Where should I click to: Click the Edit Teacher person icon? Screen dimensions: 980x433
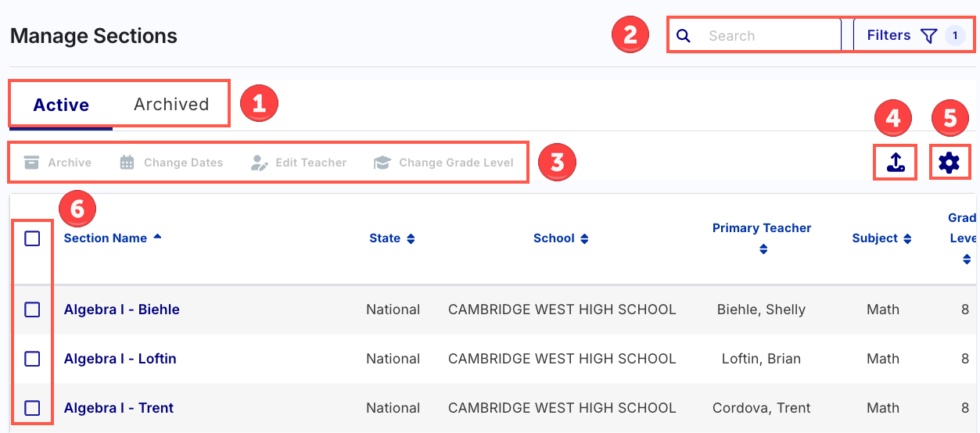[x=259, y=163]
